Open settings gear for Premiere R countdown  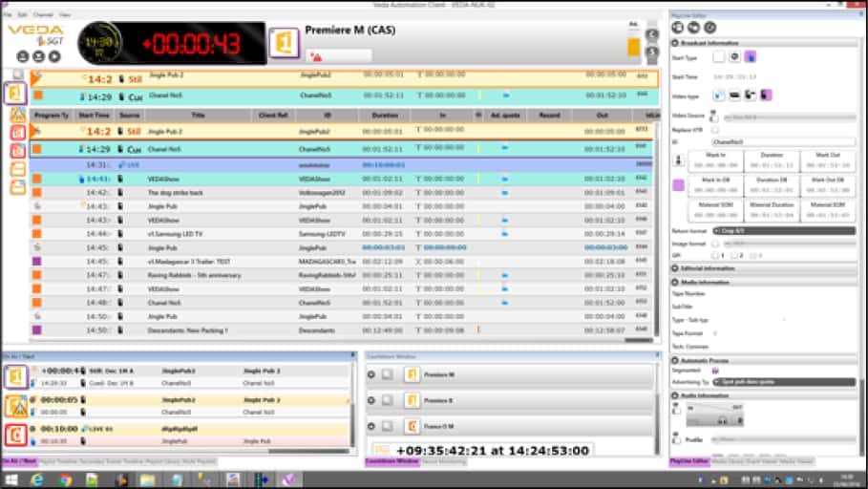click(x=371, y=400)
